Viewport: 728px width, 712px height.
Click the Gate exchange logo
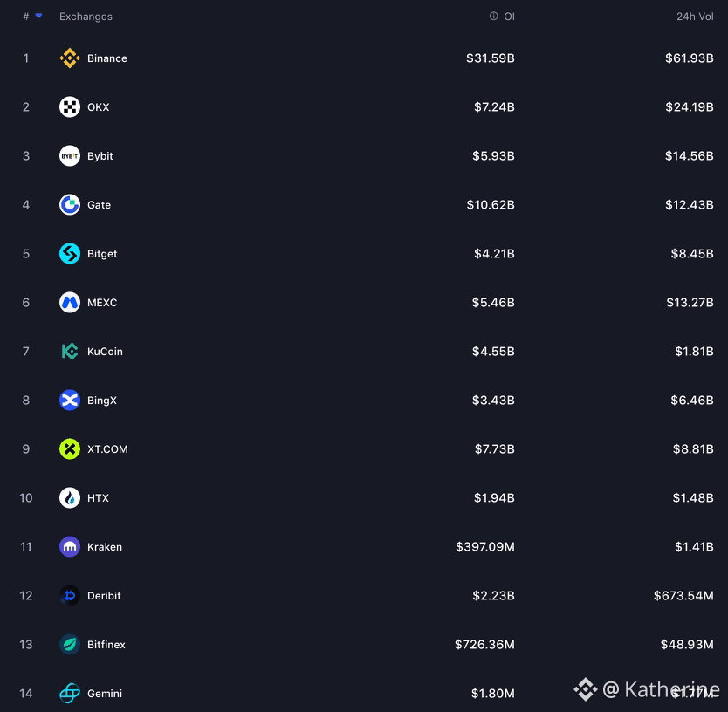[x=70, y=205]
